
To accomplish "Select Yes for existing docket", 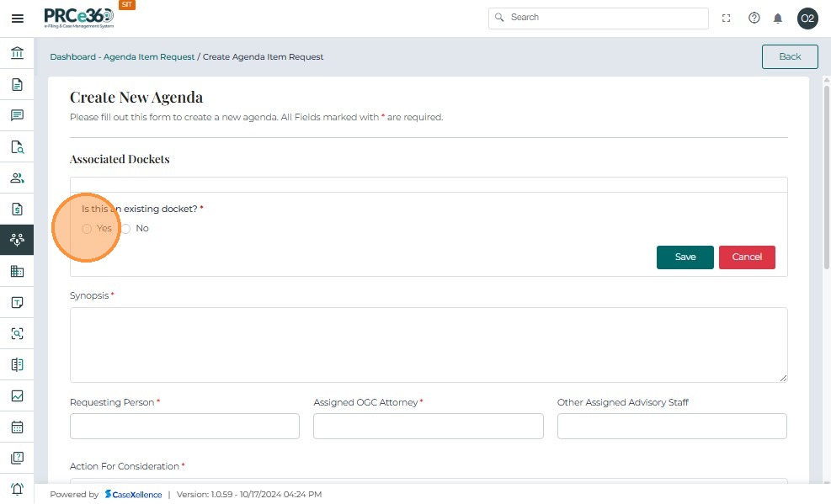I will point(87,229).
